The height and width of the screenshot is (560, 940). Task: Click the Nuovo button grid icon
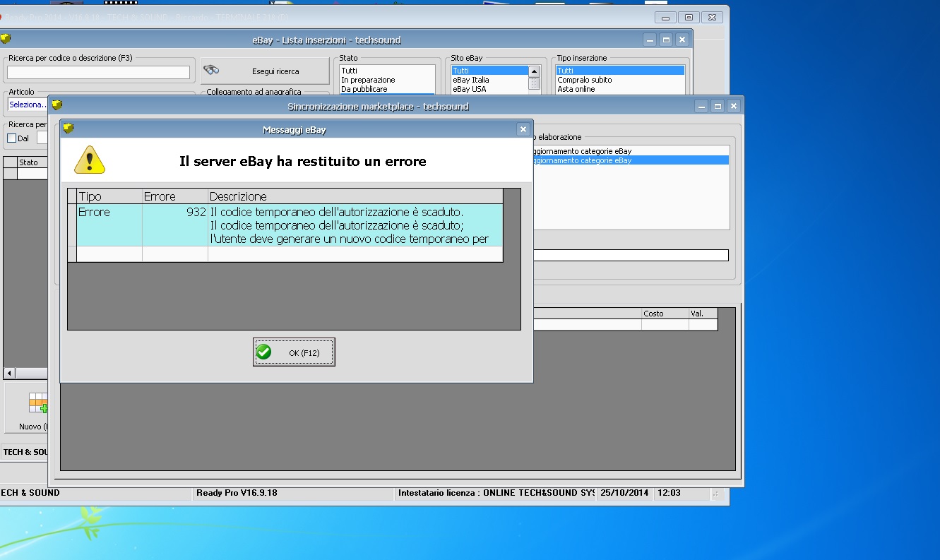[x=39, y=403]
